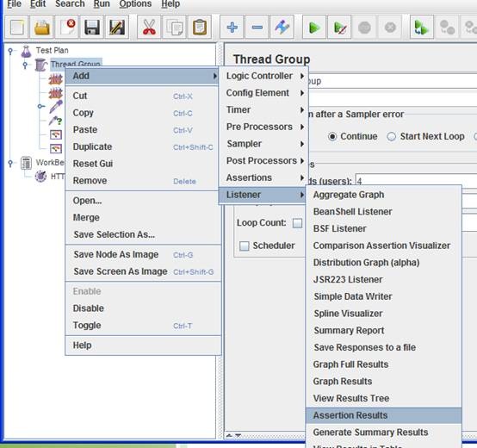Open the Config Element submenu
The height and width of the screenshot is (448, 477).
pyautogui.click(x=263, y=93)
